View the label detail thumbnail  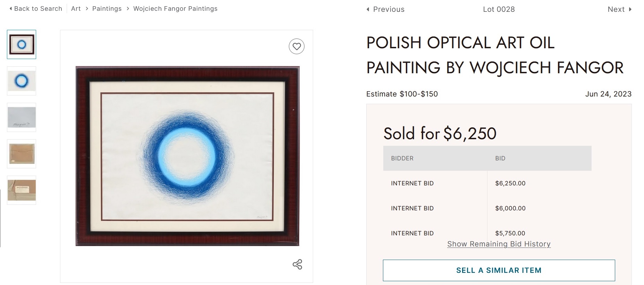[x=22, y=190]
